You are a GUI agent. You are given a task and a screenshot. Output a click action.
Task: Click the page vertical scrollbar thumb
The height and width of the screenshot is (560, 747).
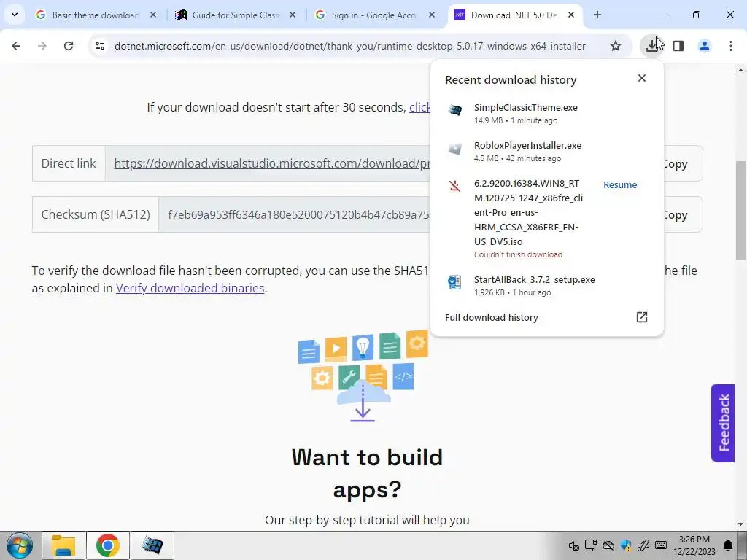click(x=740, y=209)
